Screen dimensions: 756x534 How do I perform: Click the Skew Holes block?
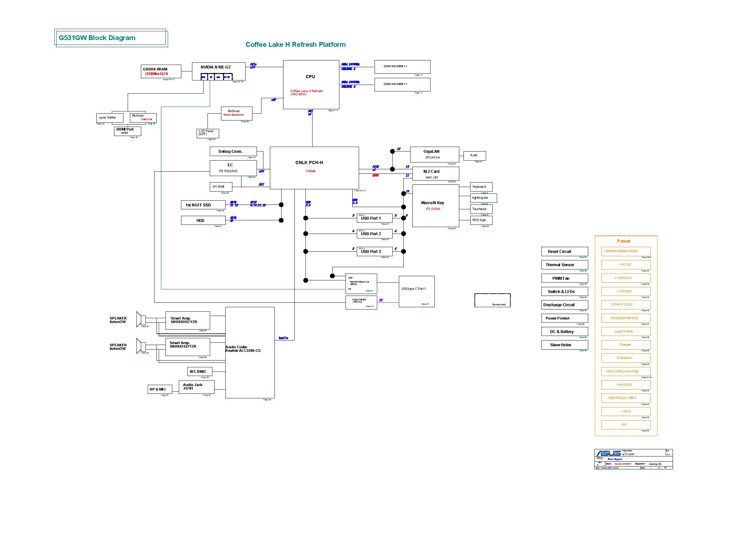564,345
